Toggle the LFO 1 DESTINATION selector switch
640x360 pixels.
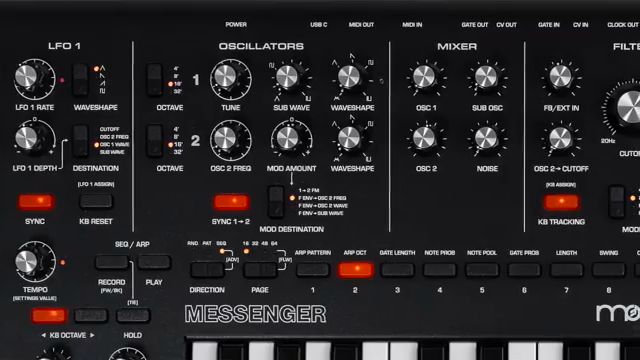click(x=80, y=141)
